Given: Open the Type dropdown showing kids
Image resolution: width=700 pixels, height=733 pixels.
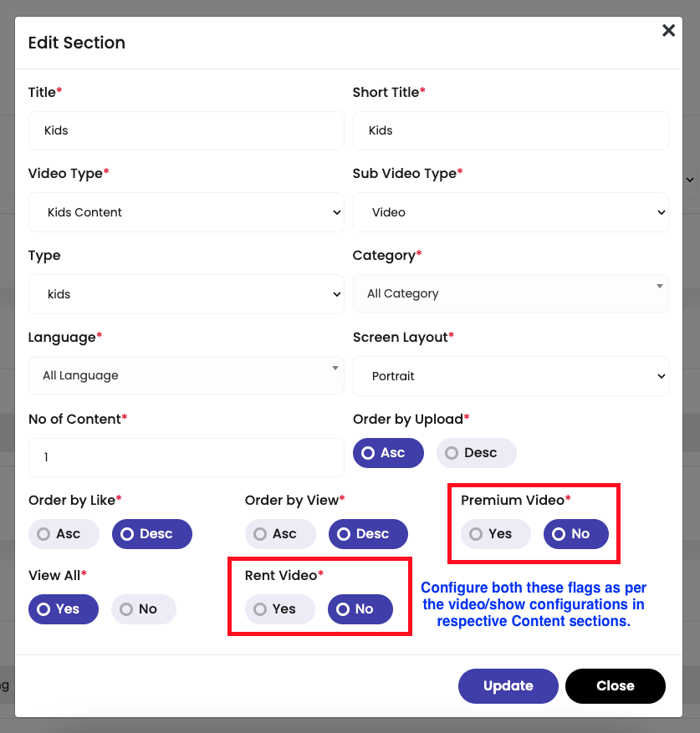Looking at the screenshot, I should click(186, 294).
